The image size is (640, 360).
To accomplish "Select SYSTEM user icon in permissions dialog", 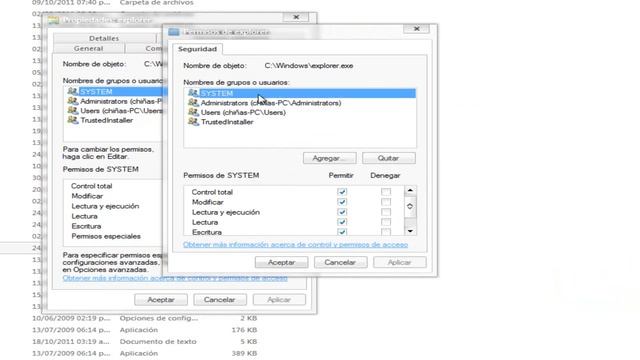I will [193, 93].
